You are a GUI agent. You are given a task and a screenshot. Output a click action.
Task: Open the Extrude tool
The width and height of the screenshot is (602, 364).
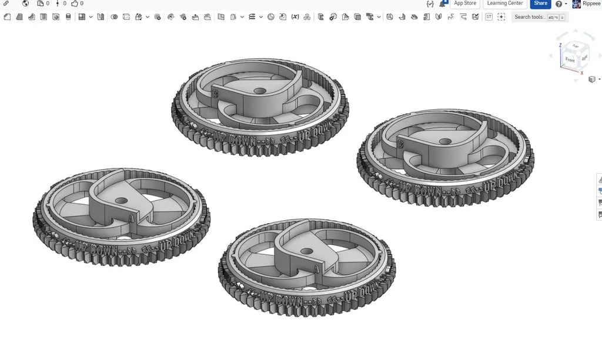coord(19,16)
